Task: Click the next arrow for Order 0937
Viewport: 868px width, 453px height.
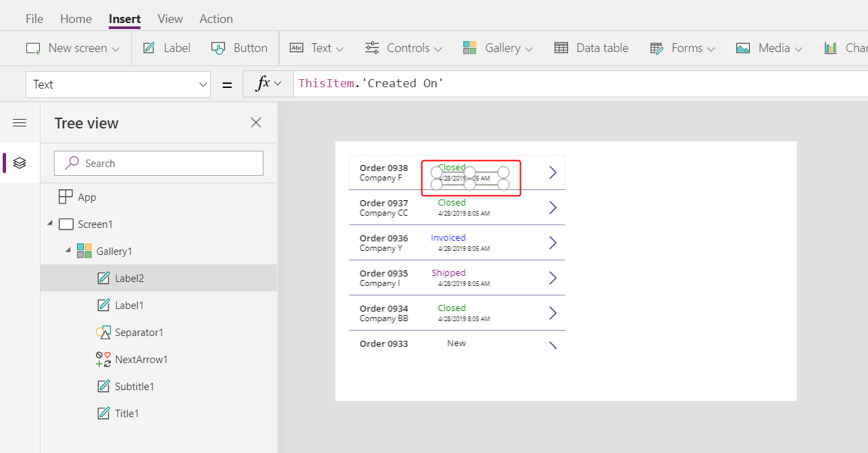Action: [x=553, y=208]
